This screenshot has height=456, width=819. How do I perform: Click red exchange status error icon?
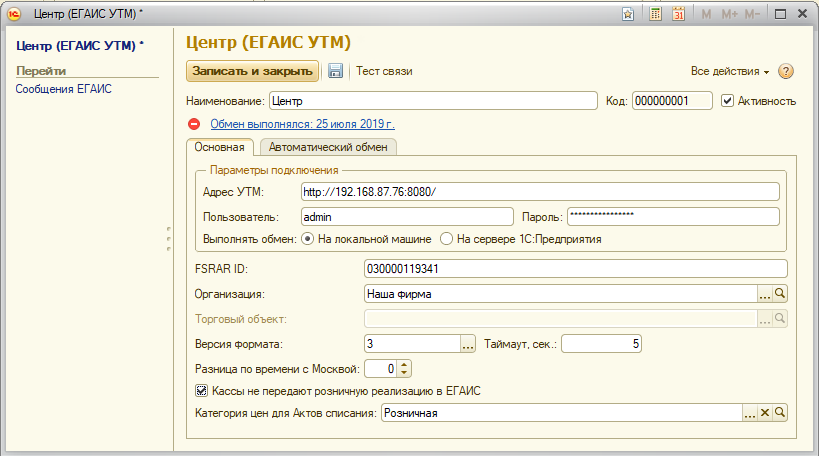[x=194, y=124]
